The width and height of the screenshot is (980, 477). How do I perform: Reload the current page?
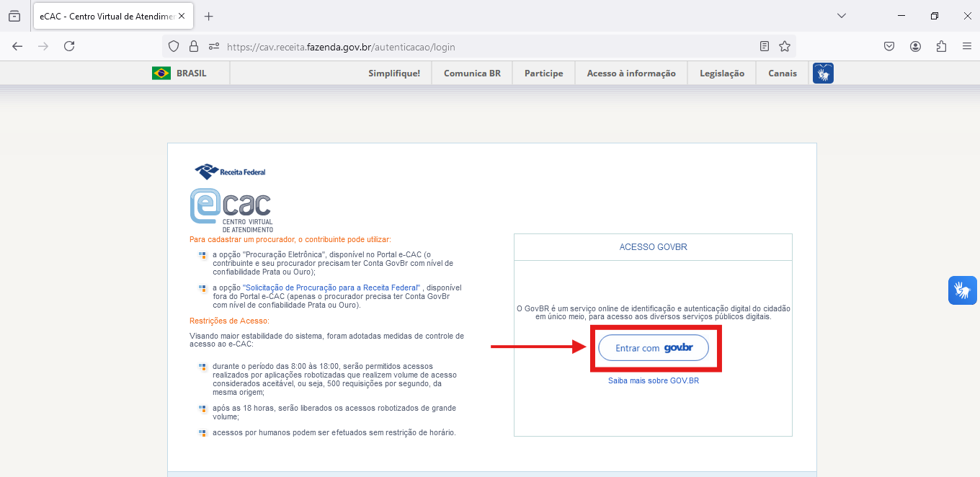69,46
